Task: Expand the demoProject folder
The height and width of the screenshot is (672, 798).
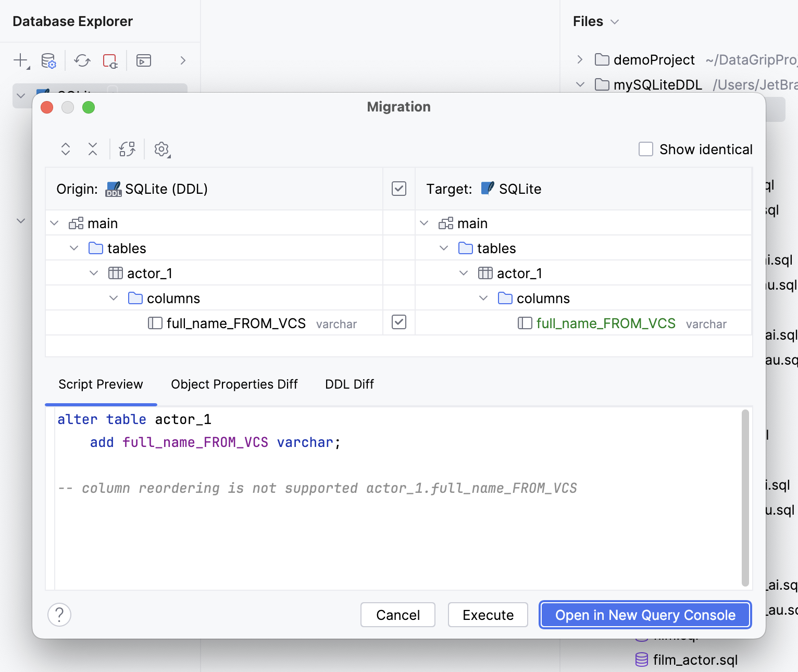Action: [x=580, y=59]
